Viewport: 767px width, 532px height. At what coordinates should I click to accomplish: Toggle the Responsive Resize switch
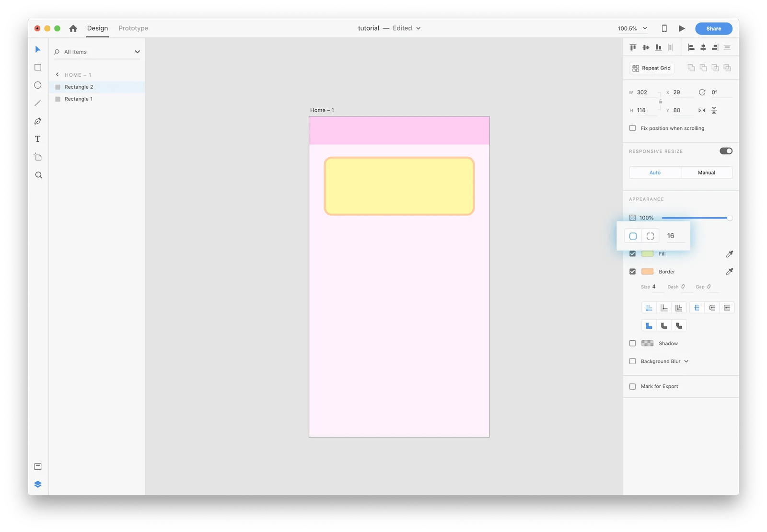coord(726,151)
